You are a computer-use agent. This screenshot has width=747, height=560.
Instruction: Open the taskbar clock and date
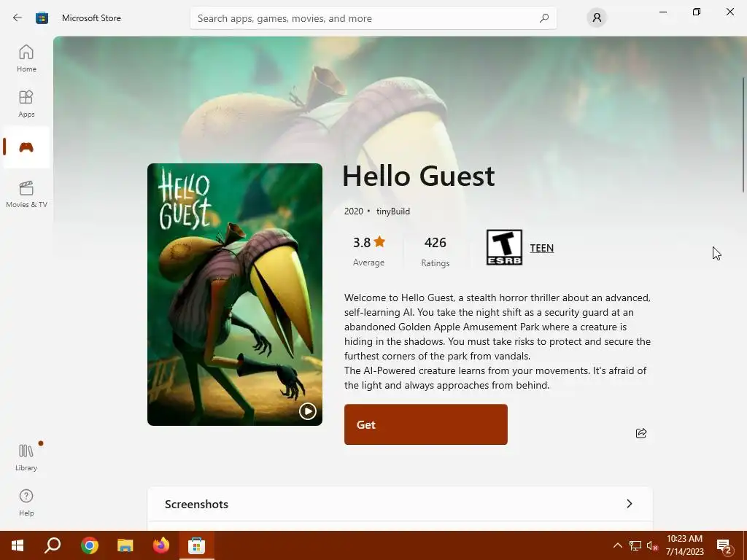tap(684, 545)
